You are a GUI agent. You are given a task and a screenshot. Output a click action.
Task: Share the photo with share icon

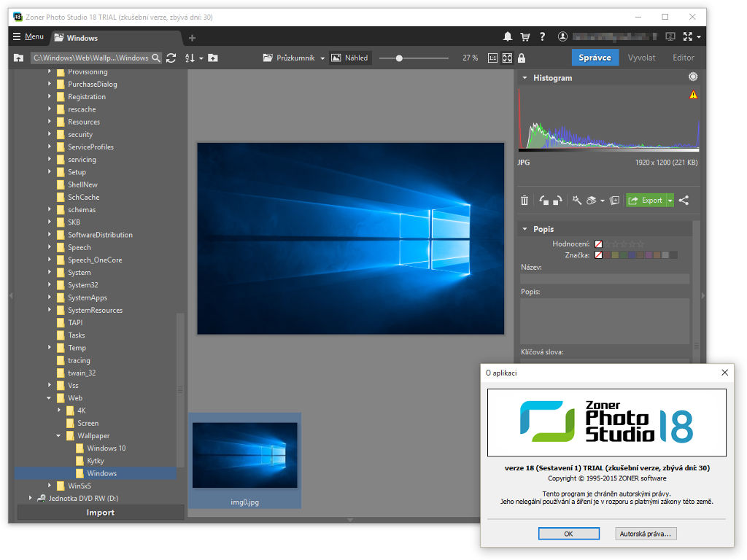tap(684, 201)
